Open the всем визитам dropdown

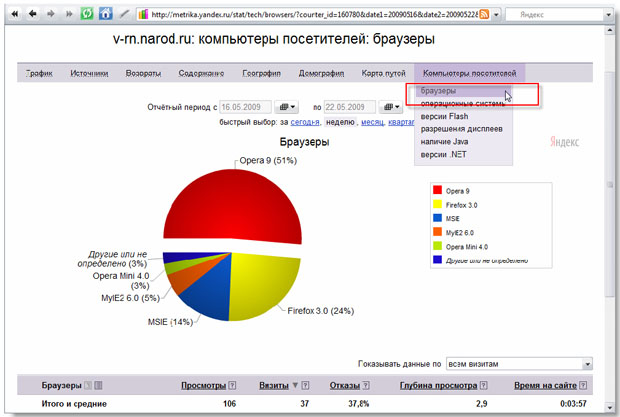(519, 364)
